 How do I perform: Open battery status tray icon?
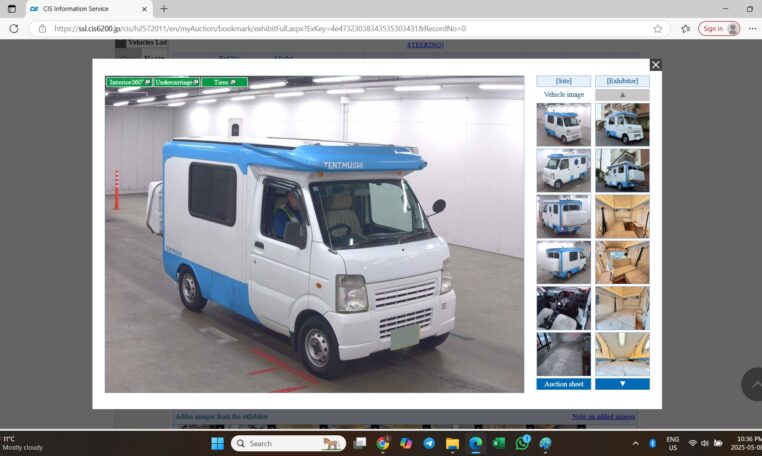coord(718,443)
